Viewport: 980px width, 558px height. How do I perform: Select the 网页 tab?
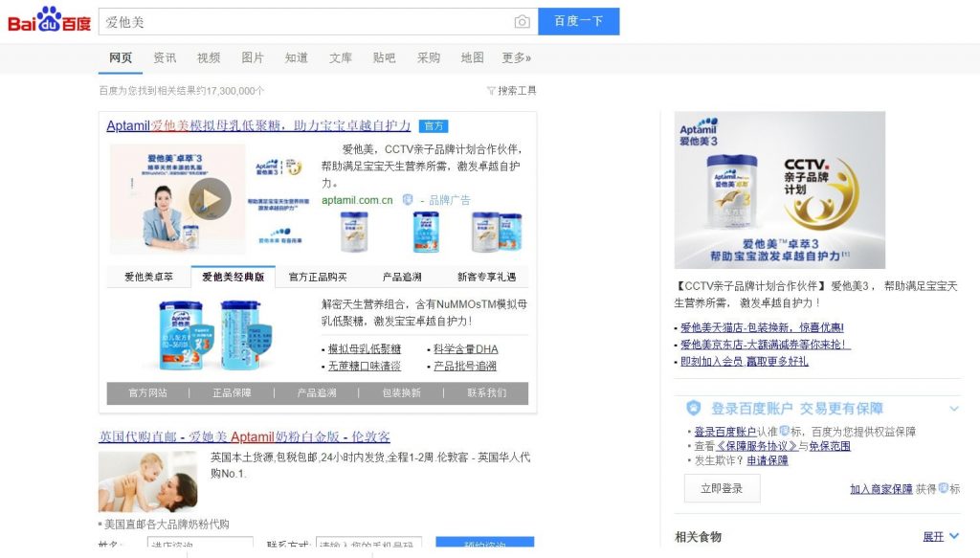click(121, 57)
